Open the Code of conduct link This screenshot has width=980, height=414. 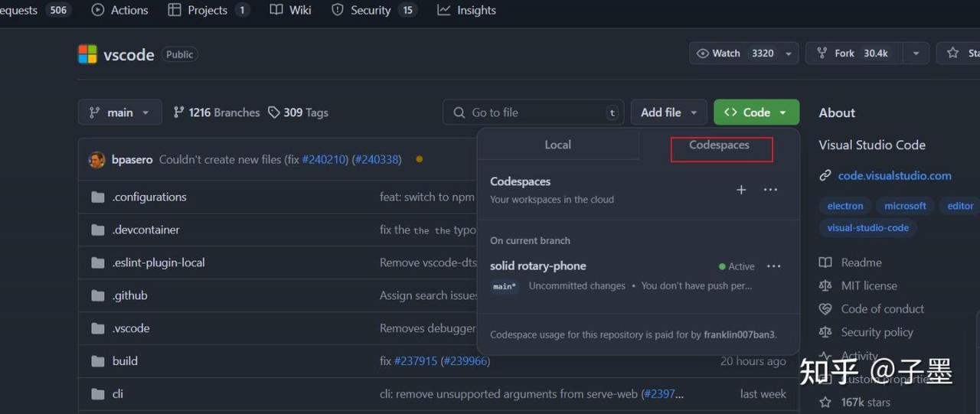coord(882,309)
